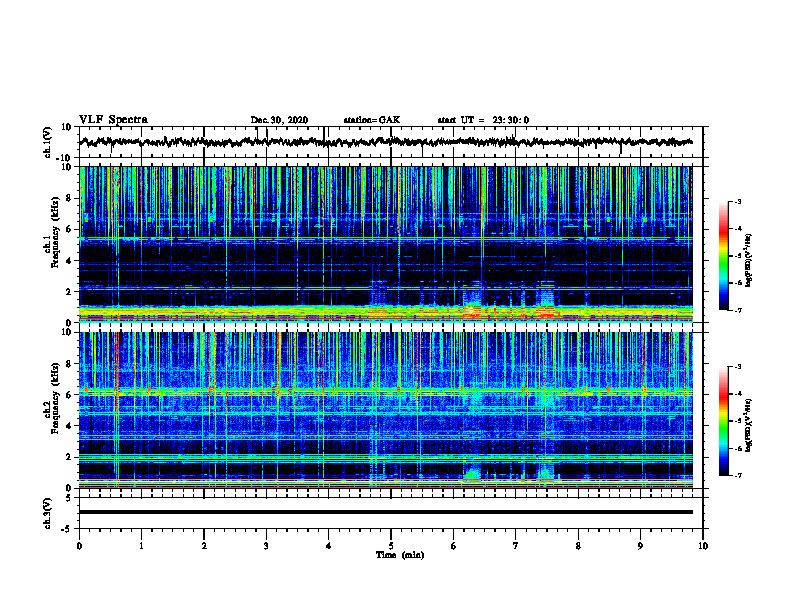Click the ch.2 spectrogram burst near 7.5 minutes
Image resolution: width=792 pixels, height=612 pixels.
[x=546, y=469]
